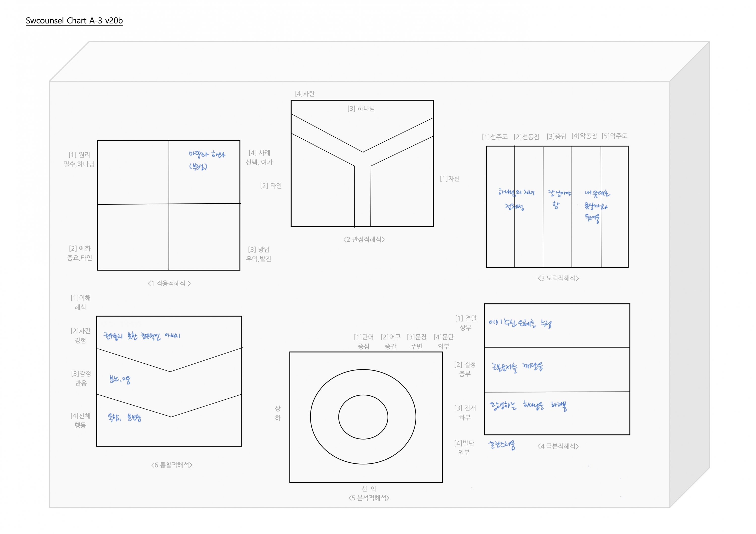This screenshot has height=534, width=756.
Task: Click the [2] 절정 중부 label
Action: coord(465,369)
